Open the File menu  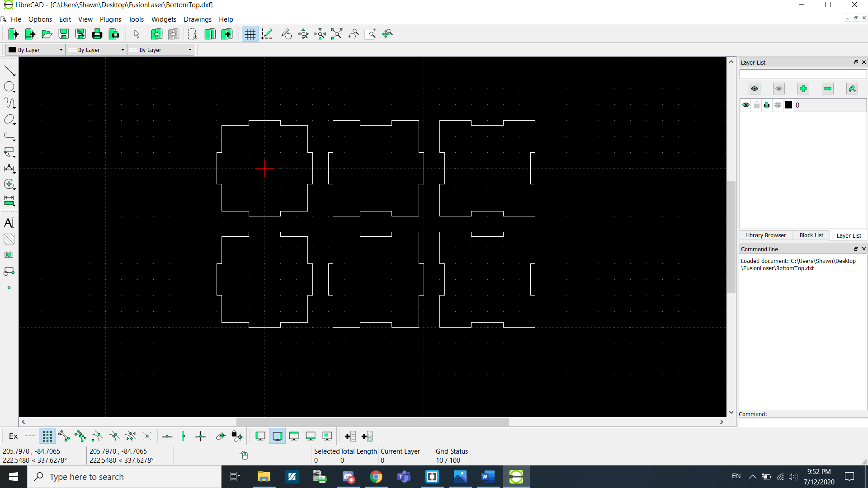click(x=16, y=19)
